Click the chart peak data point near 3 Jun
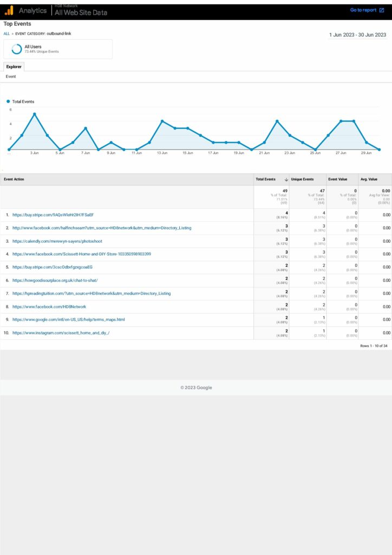The height and width of the screenshot is (555, 392). [x=34, y=114]
